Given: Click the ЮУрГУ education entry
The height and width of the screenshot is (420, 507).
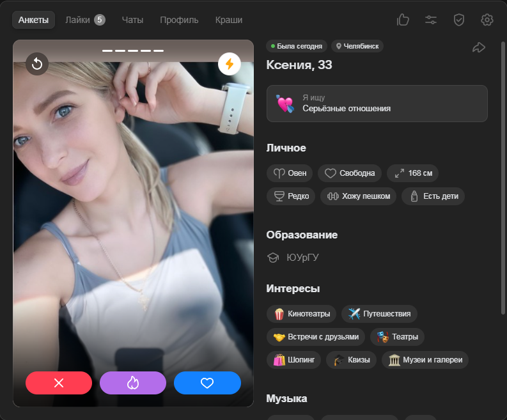Looking at the screenshot, I should 302,258.
